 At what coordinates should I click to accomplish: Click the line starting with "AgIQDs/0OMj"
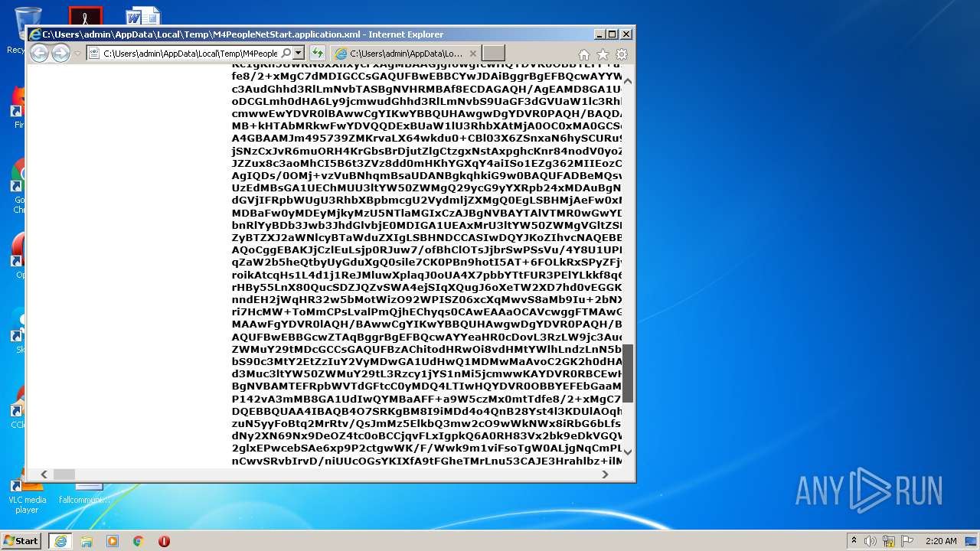[x=427, y=175]
